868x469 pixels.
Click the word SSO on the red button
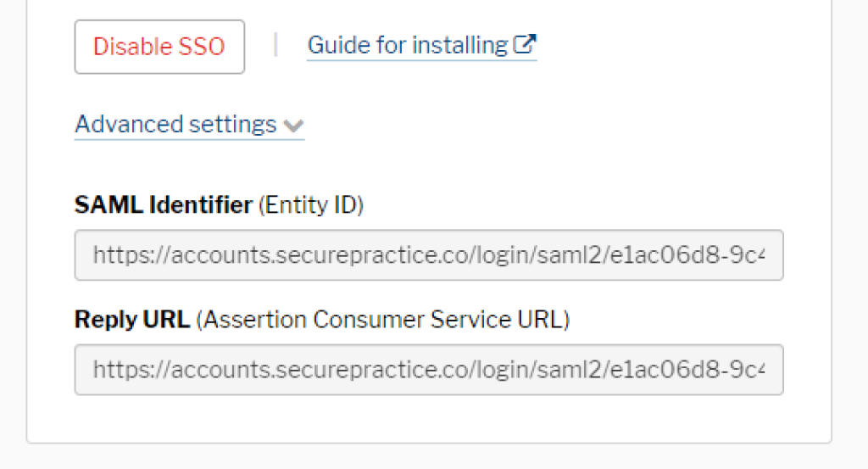pyautogui.click(x=203, y=47)
